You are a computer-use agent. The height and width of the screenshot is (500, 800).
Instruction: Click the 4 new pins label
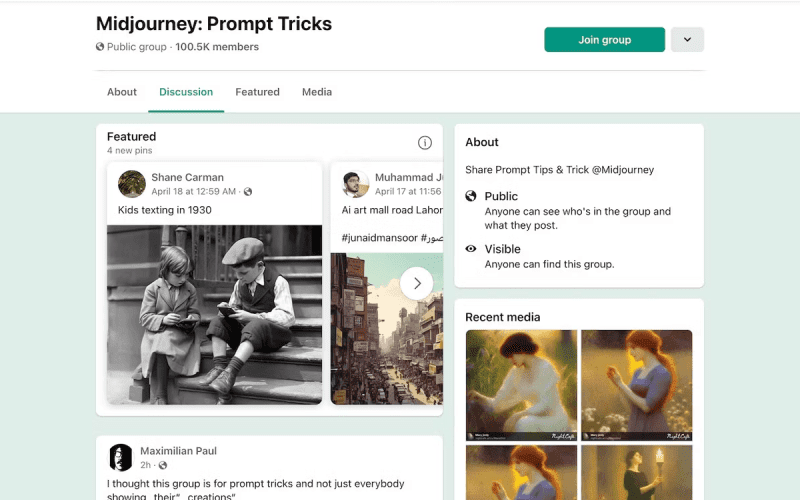pyautogui.click(x=130, y=151)
